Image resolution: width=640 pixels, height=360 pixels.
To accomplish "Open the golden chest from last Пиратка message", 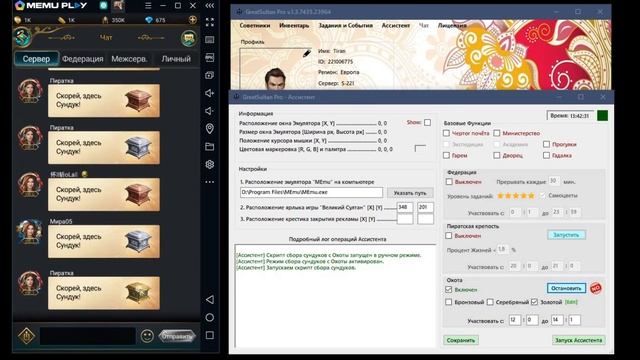I will 138,293.
